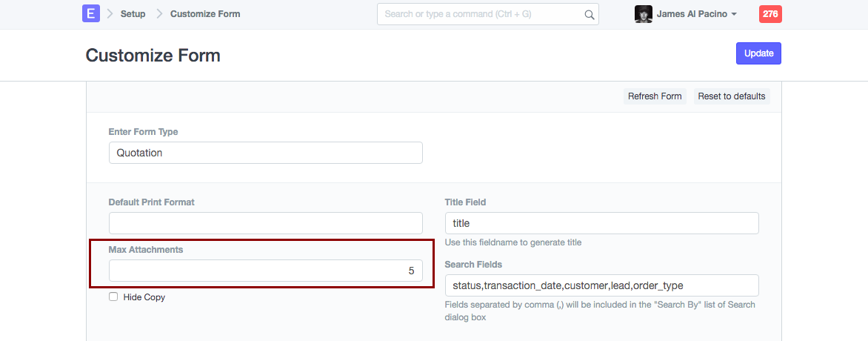Open the Enter Form Type field showing Quotation
The image size is (868, 341).
[265, 153]
